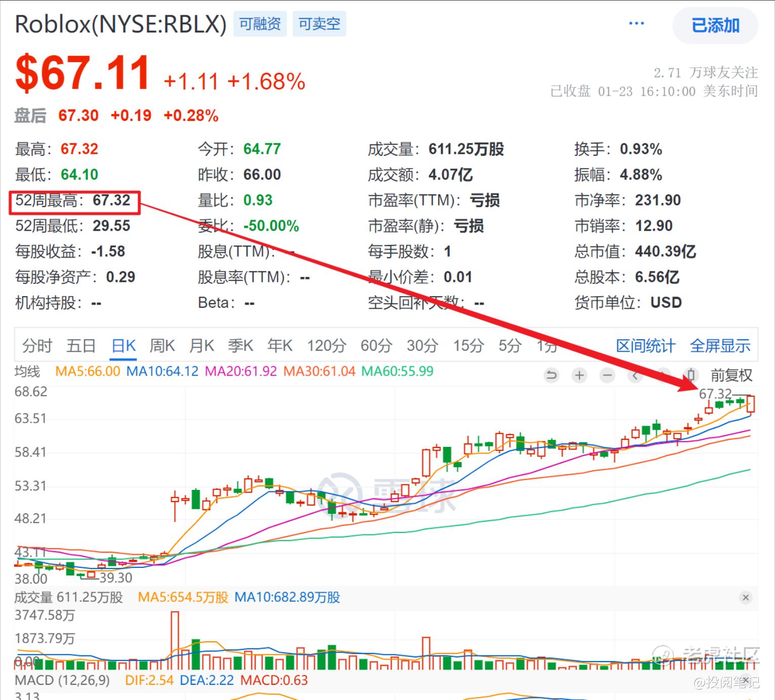Click the 已添加 watchlist button

pyautogui.click(x=715, y=25)
